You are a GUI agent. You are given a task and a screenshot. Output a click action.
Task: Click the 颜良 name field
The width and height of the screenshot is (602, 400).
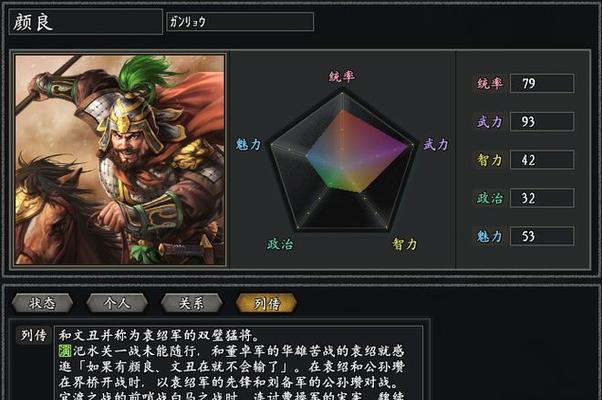86,22
